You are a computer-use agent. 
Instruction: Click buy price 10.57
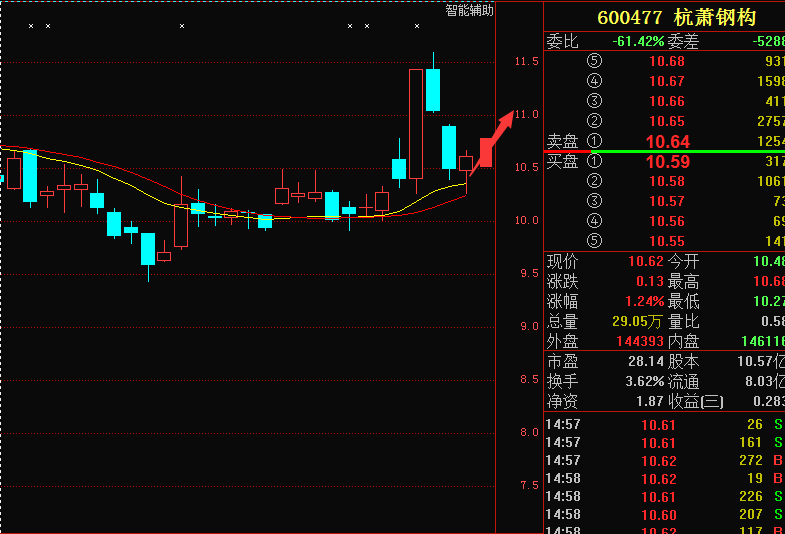(x=667, y=202)
